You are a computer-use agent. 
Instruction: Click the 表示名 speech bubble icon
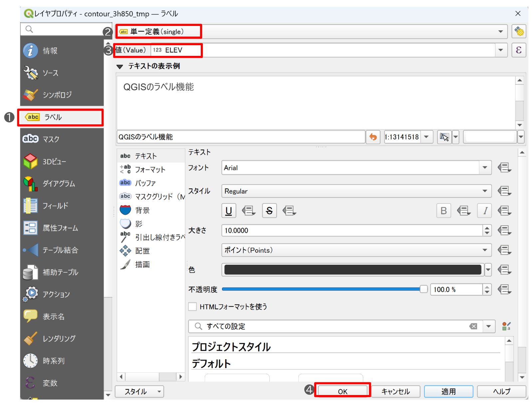click(x=30, y=316)
